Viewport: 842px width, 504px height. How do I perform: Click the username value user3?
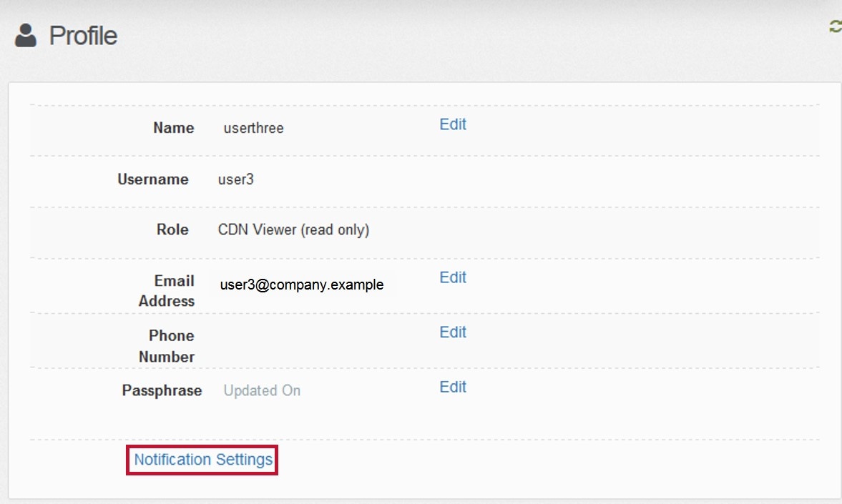pyautogui.click(x=236, y=179)
